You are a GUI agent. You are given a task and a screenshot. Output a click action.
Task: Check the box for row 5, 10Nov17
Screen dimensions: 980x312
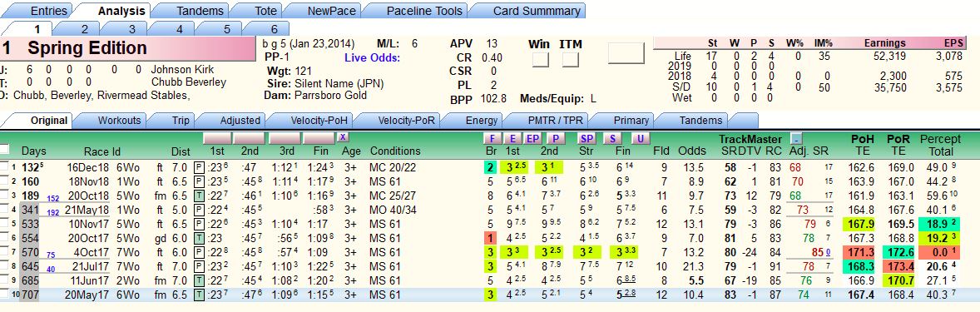click(4, 224)
